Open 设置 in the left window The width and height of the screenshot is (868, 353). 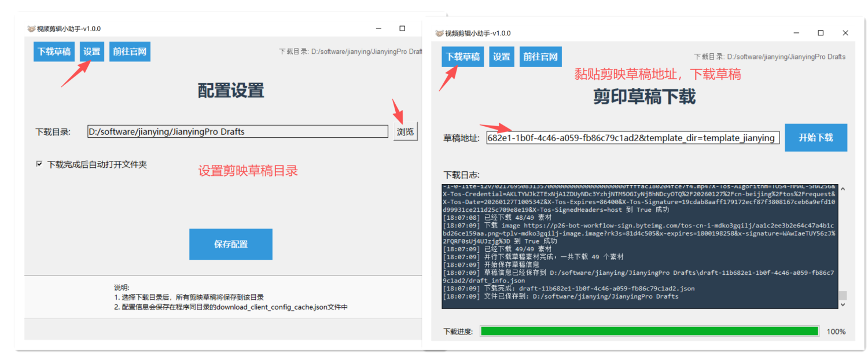tap(91, 52)
